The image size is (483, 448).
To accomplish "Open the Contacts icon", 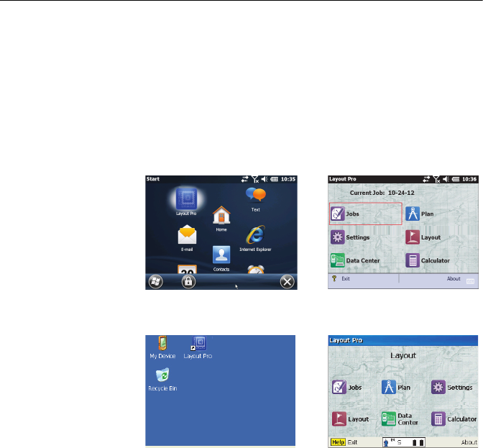I will (x=221, y=258).
